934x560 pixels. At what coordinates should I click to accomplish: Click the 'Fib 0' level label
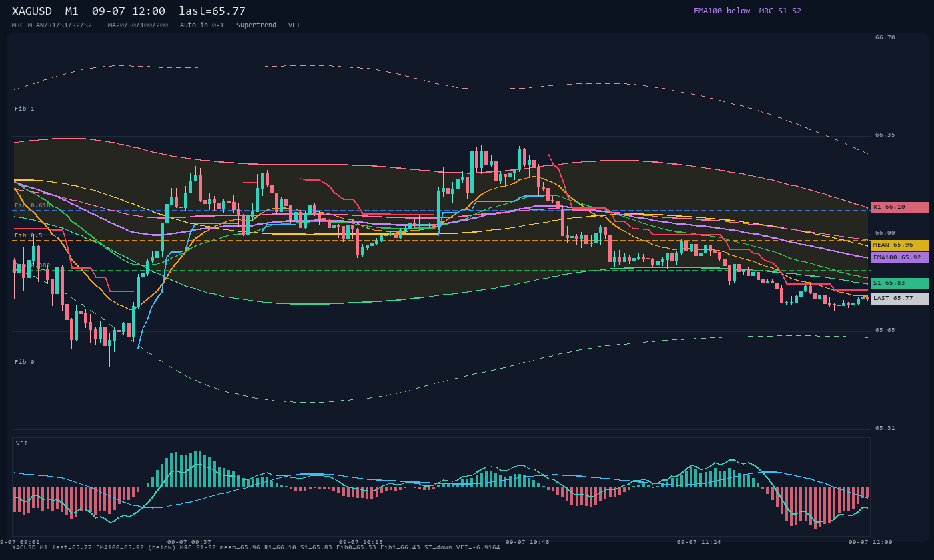coord(25,362)
